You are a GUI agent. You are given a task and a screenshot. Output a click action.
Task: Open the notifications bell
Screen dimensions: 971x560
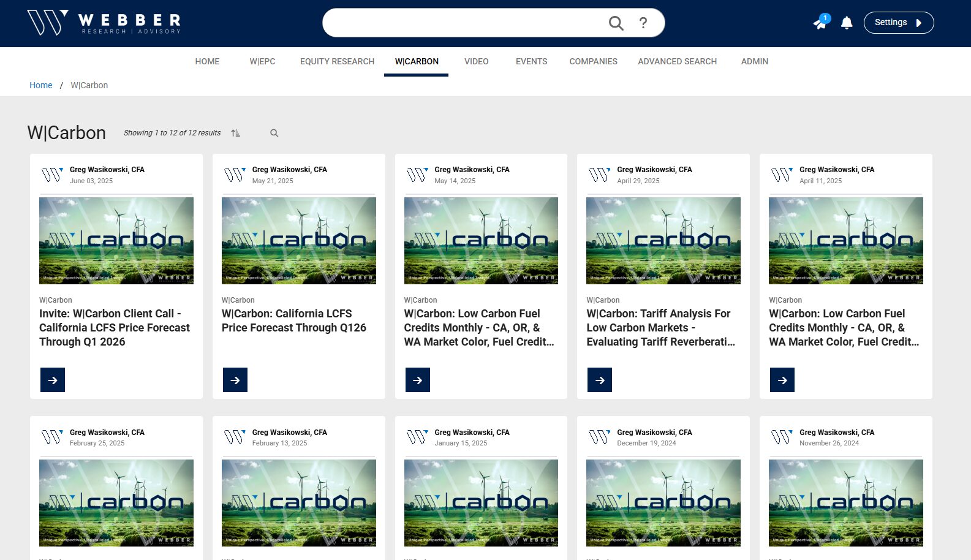[847, 23]
